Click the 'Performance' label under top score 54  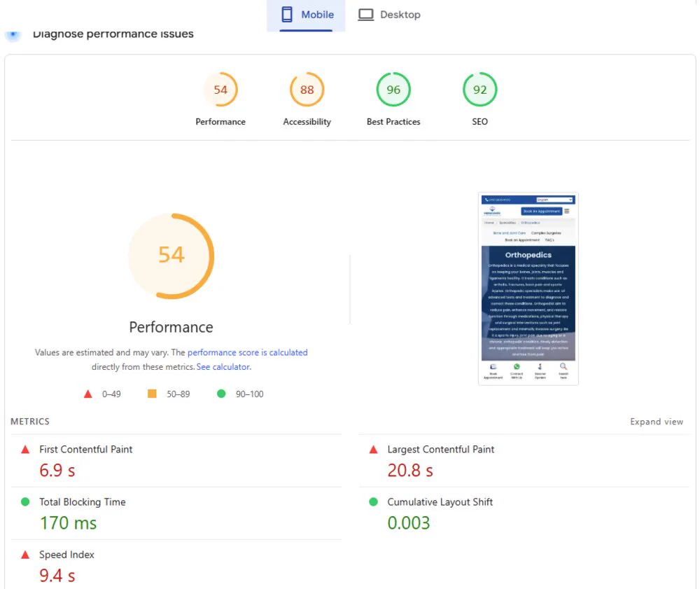pos(220,121)
